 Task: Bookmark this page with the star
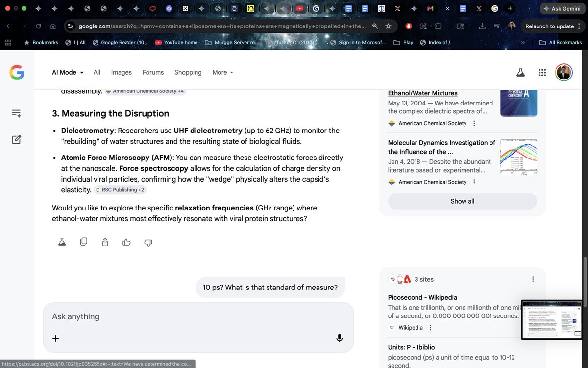(388, 26)
